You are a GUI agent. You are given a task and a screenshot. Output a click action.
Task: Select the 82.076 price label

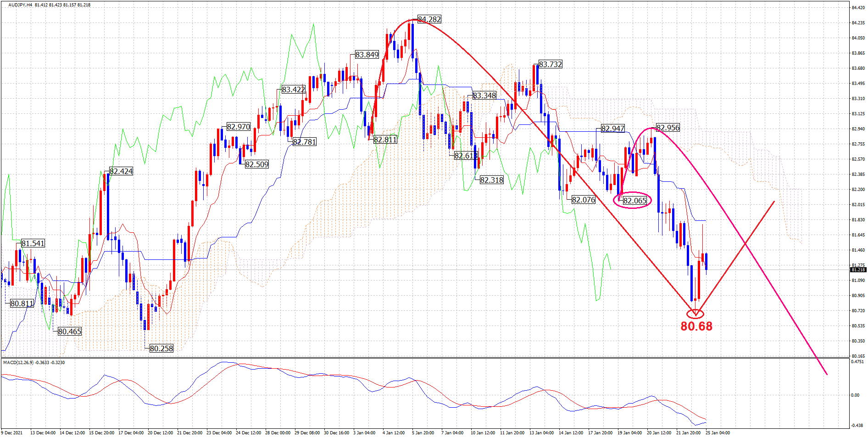(x=584, y=200)
